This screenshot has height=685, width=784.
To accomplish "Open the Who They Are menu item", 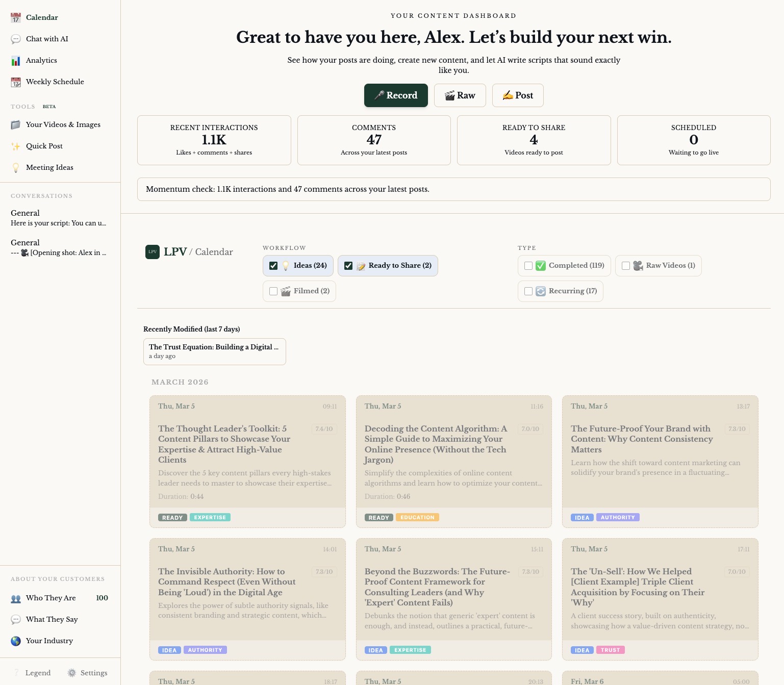I will point(50,598).
